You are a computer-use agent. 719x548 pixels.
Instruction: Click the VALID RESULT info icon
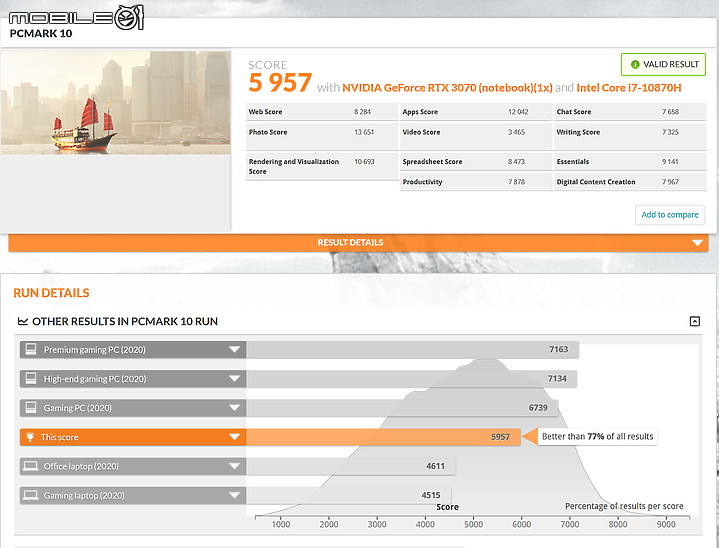pyautogui.click(x=635, y=65)
